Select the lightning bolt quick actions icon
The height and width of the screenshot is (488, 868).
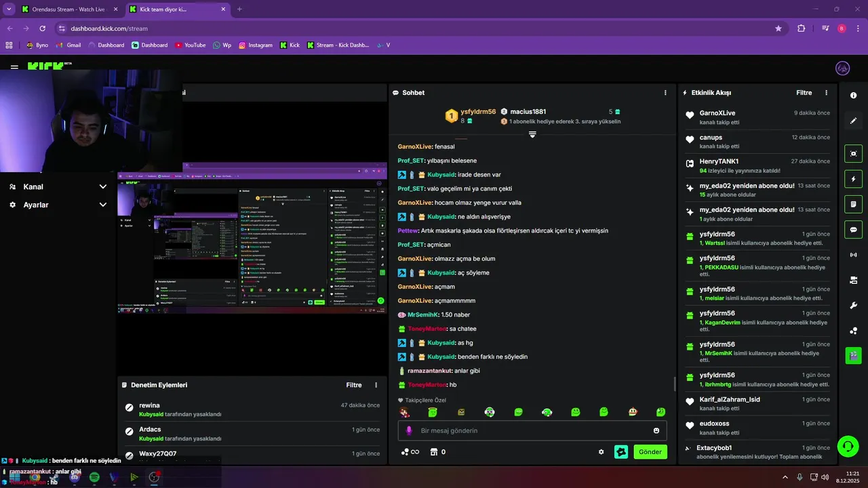(853, 179)
